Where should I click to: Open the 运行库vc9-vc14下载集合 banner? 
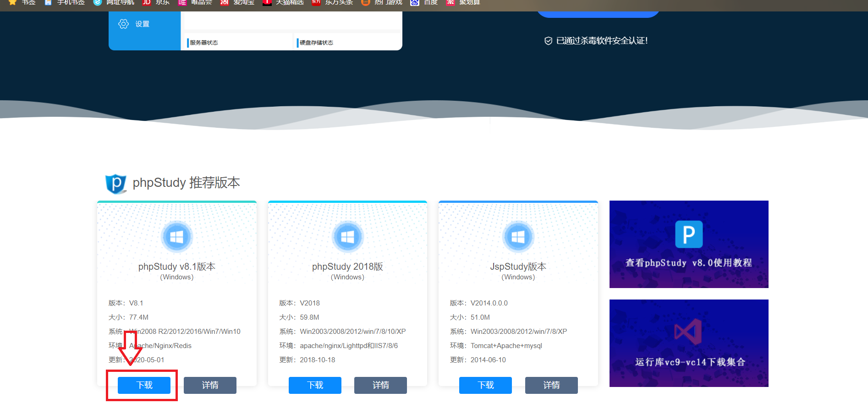tap(689, 343)
